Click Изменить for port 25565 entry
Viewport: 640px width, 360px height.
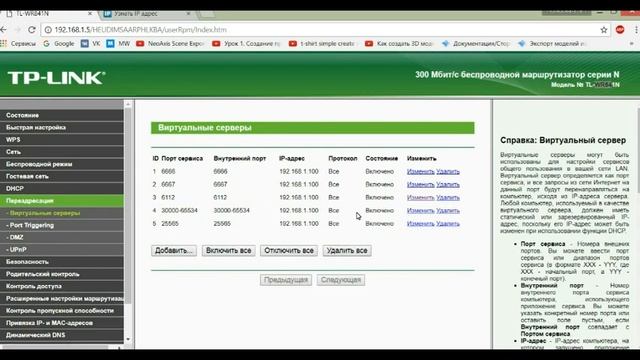(x=420, y=224)
